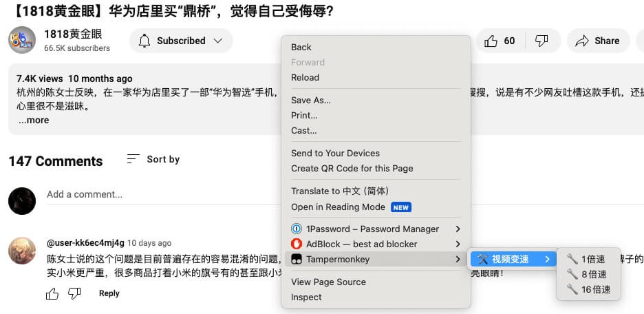This screenshot has width=644, height=314.
Task: Open the Sort by comments menu
Action: tap(153, 159)
